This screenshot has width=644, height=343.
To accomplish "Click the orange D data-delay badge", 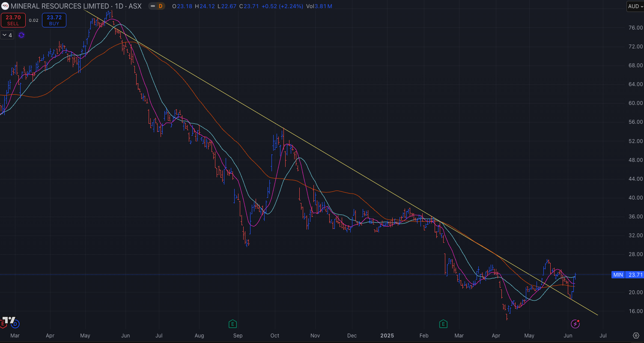I will (x=161, y=6).
